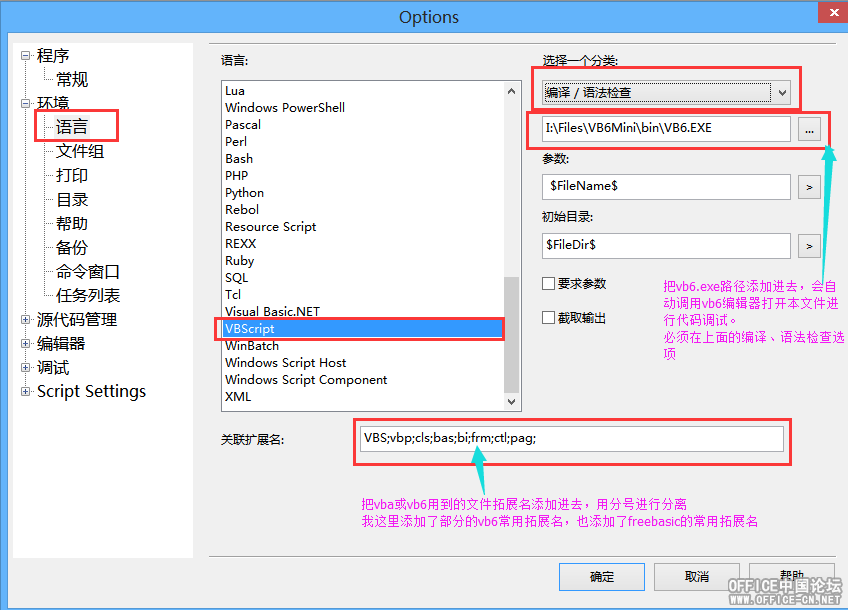Select 源代码管理 in the tree

[77, 320]
